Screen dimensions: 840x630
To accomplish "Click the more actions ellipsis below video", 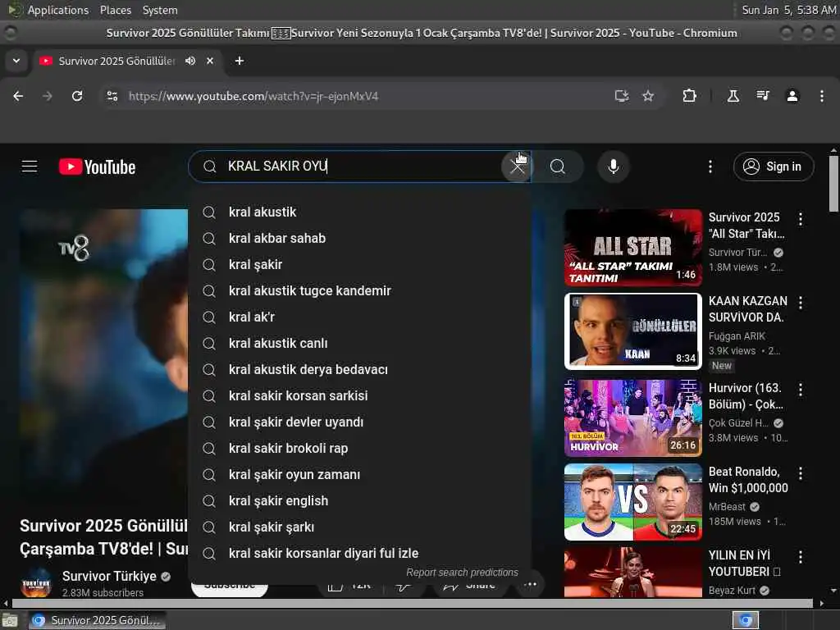I will pos(531,584).
